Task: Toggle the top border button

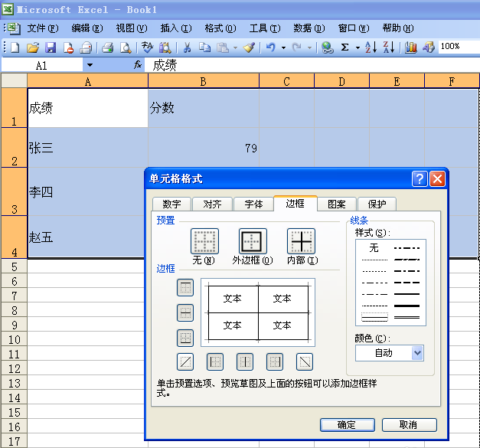Action: coord(185,287)
